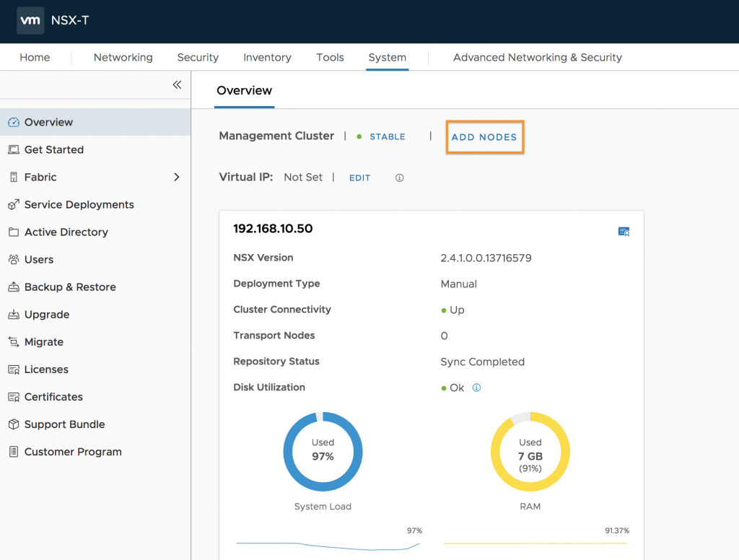Screen dimensions: 739x560
Task: Click the ADD NODES button
Action: point(484,137)
